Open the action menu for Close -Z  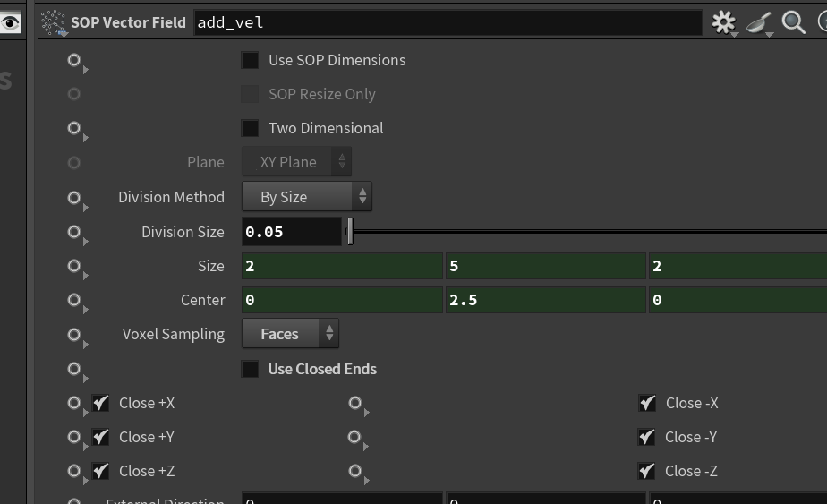pyautogui.click(x=358, y=474)
